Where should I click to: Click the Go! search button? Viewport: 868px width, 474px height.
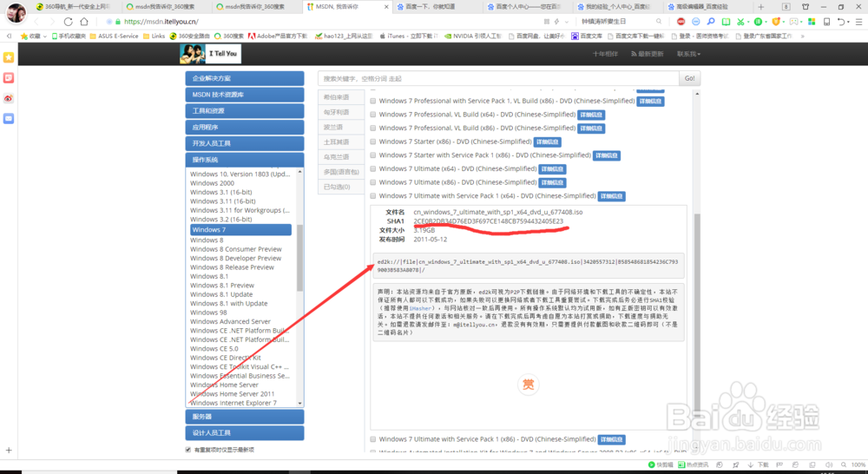pos(689,79)
